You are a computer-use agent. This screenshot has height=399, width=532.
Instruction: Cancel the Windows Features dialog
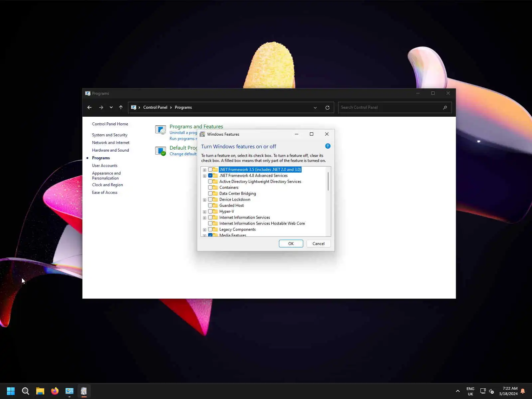[x=319, y=244]
